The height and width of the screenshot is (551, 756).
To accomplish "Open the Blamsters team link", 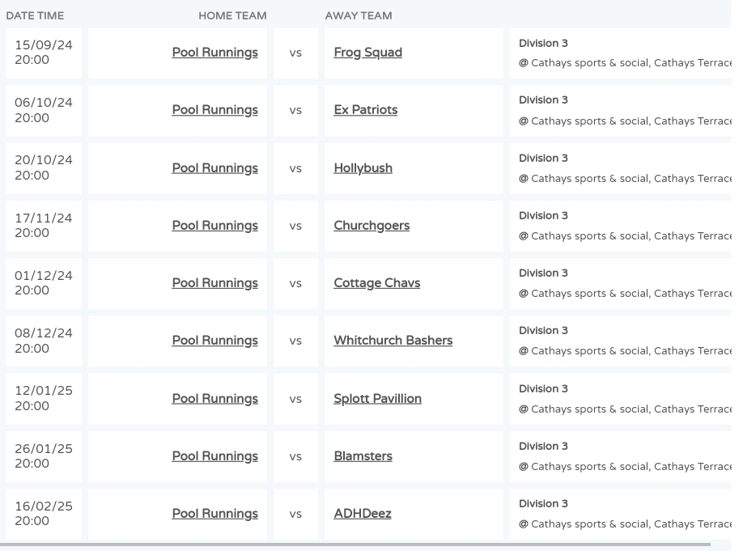I will [363, 456].
